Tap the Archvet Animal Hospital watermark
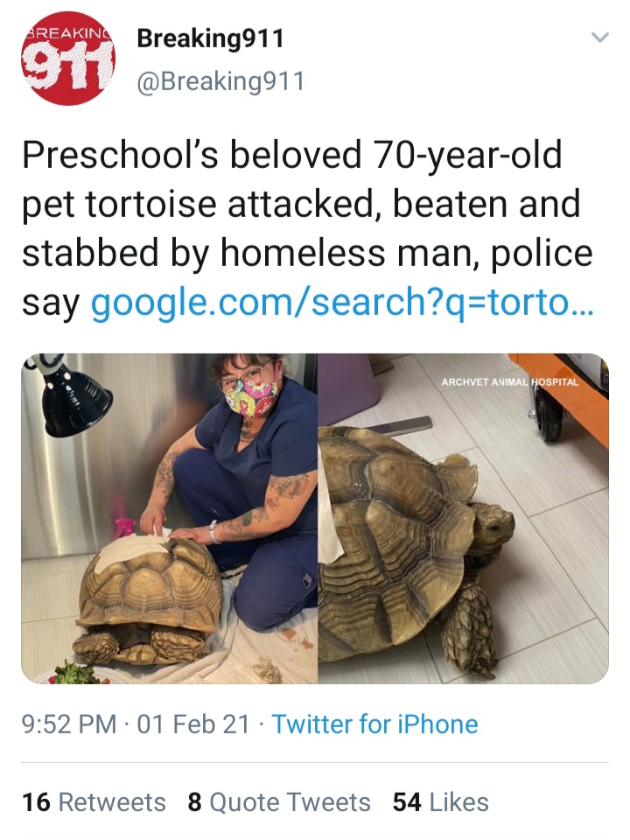Image resolution: width=630 pixels, height=840 pixels. [x=509, y=382]
